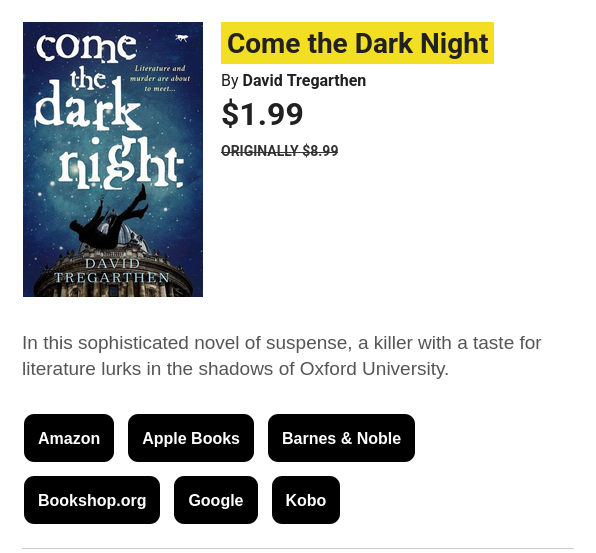This screenshot has height=553, width=596.
Task: Go to Bookshop.org store button
Action: [x=92, y=500]
